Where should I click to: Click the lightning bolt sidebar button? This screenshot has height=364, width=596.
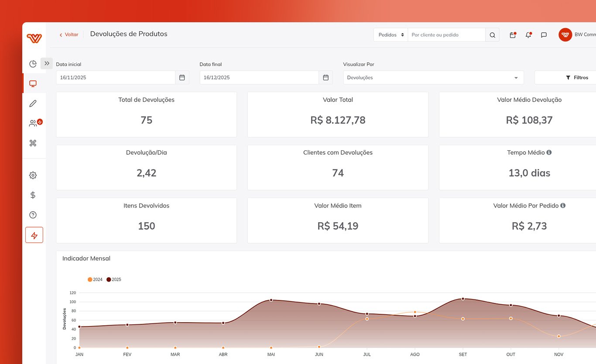coord(34,235)
